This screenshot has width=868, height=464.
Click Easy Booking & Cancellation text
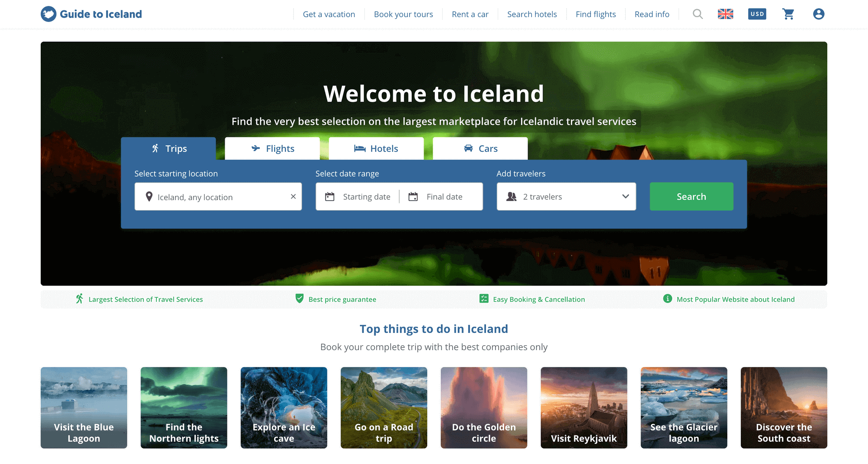pyautogui.click(x=539, y=299)
